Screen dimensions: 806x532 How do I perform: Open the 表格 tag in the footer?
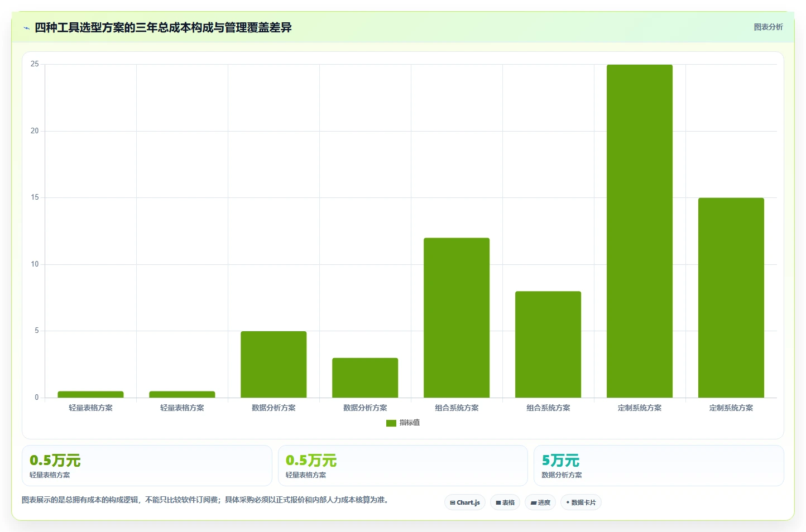(x=505, y=502)
